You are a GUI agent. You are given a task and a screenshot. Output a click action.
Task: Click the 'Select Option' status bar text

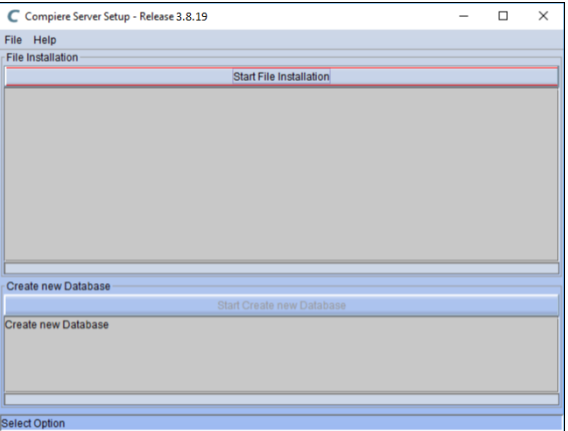point(33,423)
